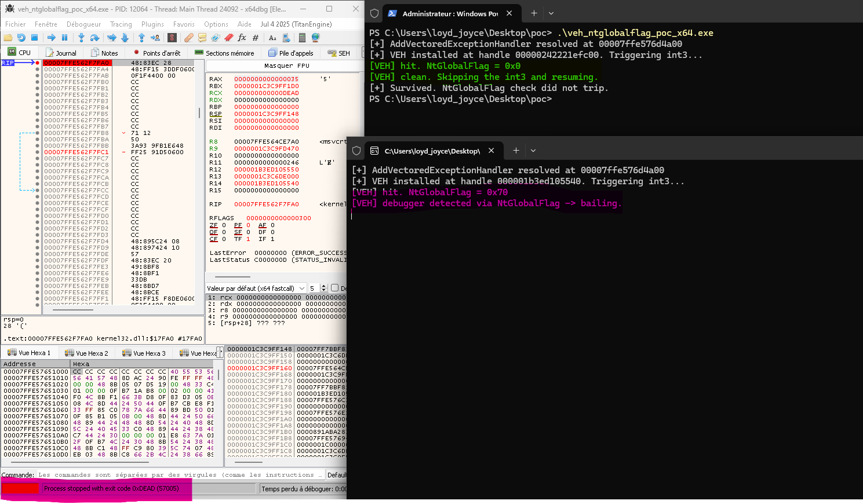Toggle breakpoint bullet at 00007FFE562F7FB8
The height and width of the screenshot is (504, 863).
(x=38, y=133)
